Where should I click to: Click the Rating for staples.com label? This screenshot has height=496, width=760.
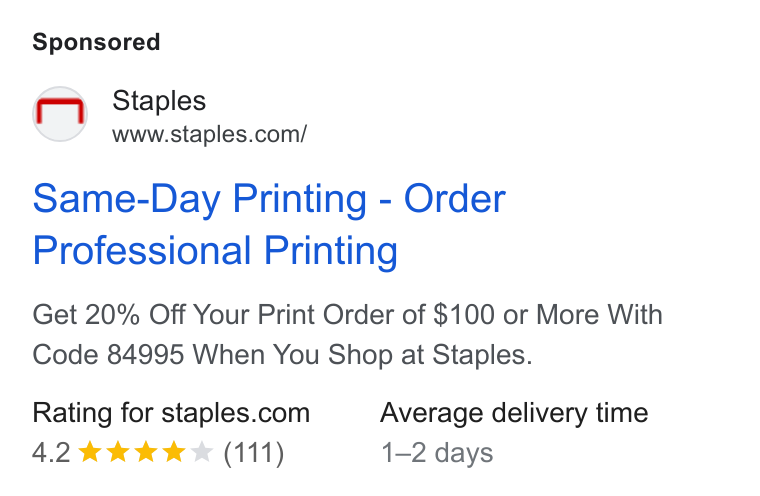171,413
